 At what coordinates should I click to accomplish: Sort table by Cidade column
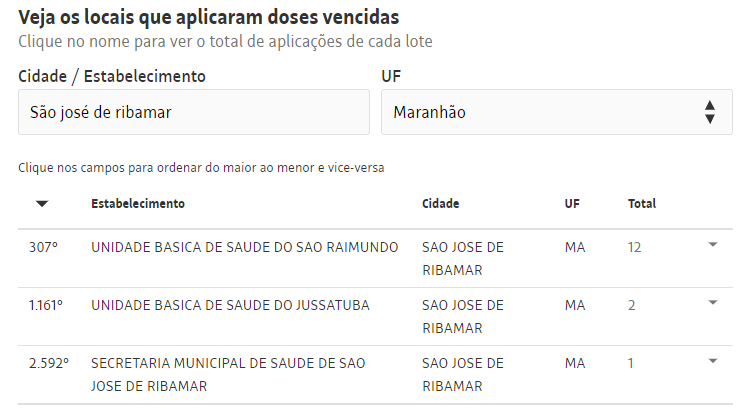coord(441,204)
